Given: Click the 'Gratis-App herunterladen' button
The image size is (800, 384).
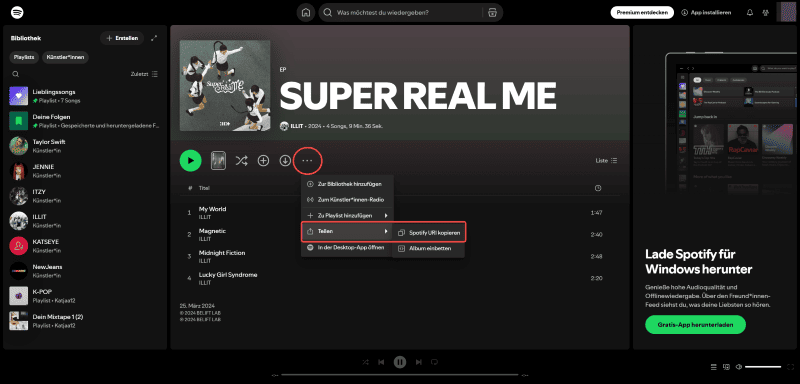Looking at the screenshot, I should click(x=695, y=324).
